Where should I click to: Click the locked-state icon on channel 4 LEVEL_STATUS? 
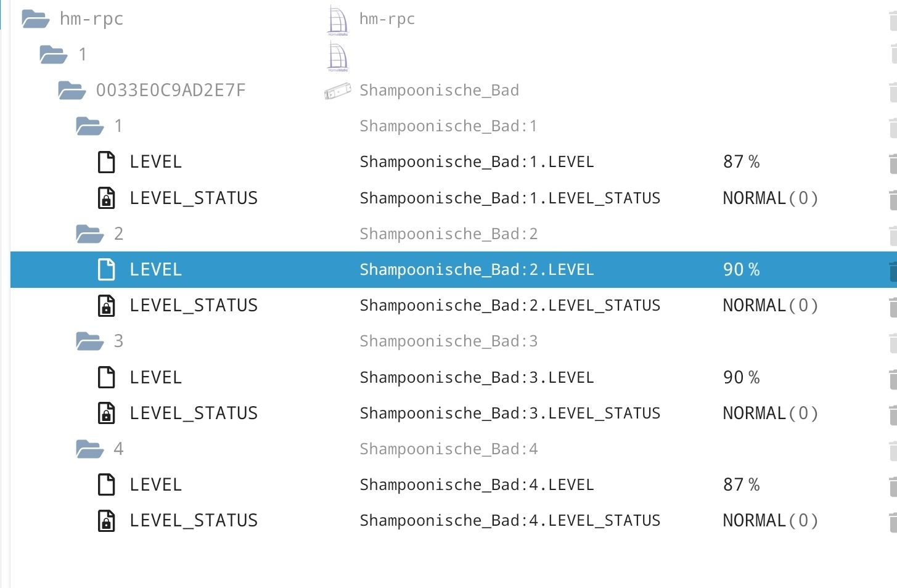(x=106, y=520)
